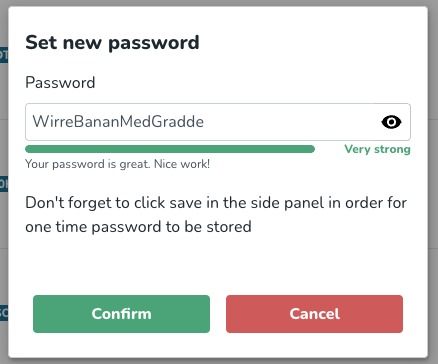Cancel setting the new password
This screenshot has width=438, height=364.
tap(314, 314)
